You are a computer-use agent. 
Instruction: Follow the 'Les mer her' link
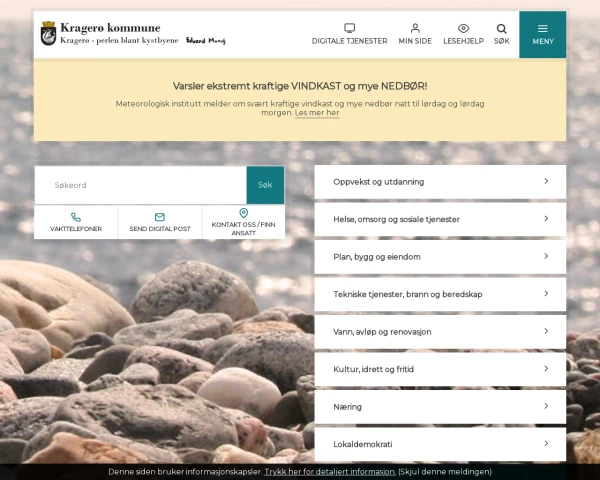[x=317, y=114]
